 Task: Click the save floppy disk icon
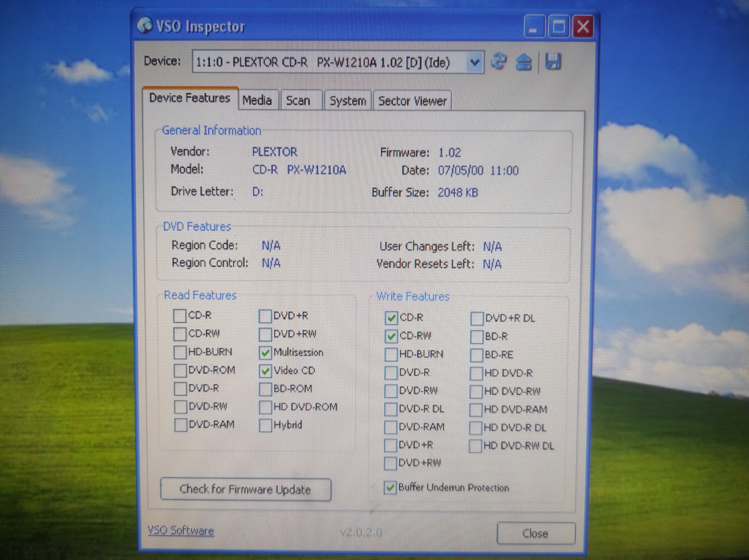[553, 62]
